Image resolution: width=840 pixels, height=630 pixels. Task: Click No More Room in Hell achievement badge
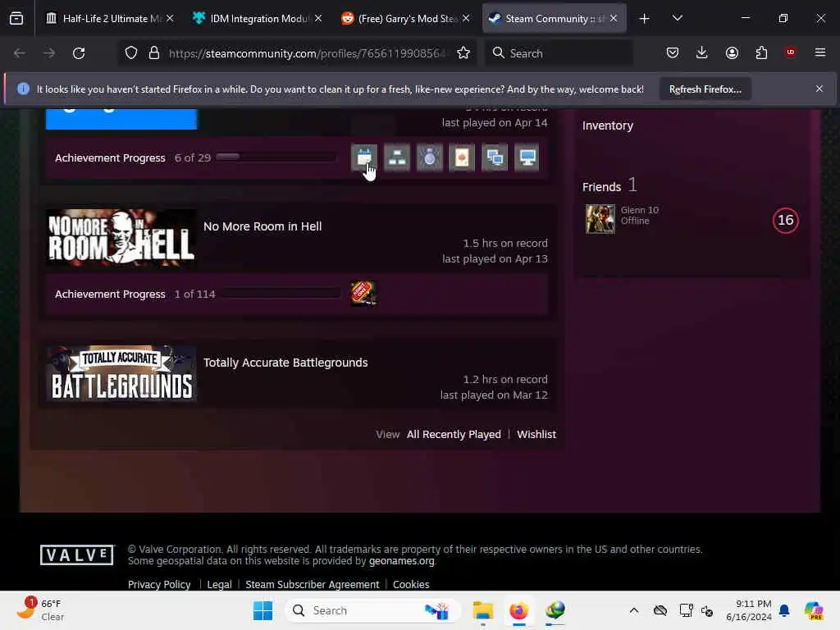coord(363,294)
